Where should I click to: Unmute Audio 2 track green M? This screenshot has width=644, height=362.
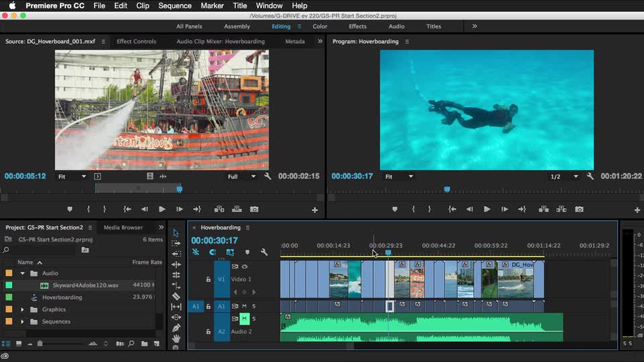244,318
